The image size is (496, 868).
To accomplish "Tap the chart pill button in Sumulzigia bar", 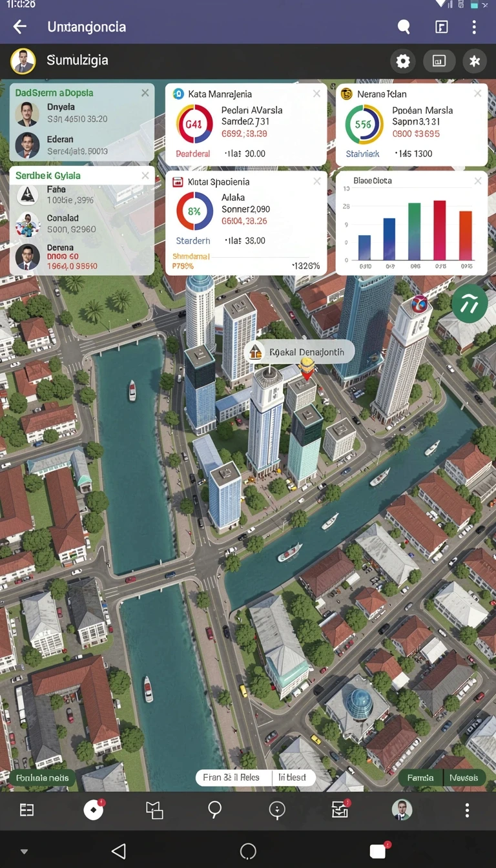I will 439,61.
